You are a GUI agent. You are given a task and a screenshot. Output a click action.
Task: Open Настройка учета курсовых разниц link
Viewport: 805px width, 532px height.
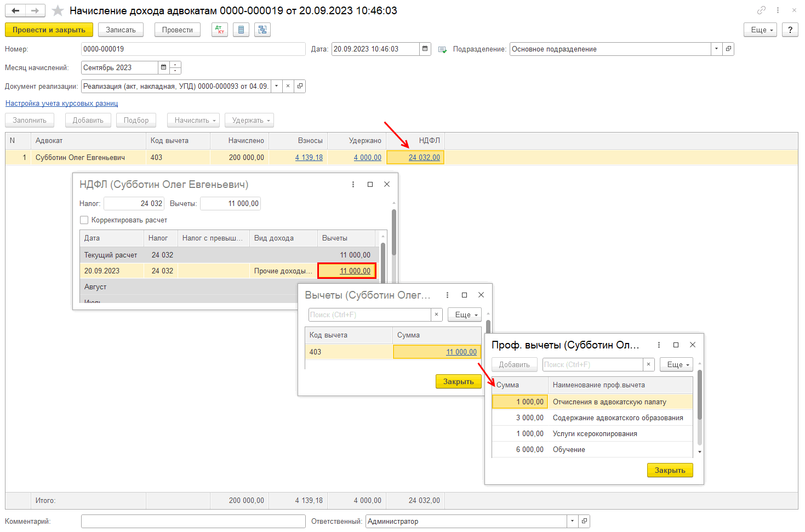[61, 104]
